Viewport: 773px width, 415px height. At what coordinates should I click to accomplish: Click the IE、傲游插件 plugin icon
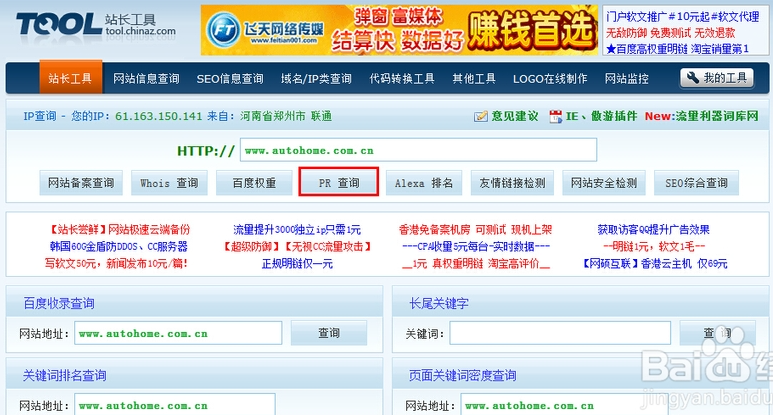556,117
